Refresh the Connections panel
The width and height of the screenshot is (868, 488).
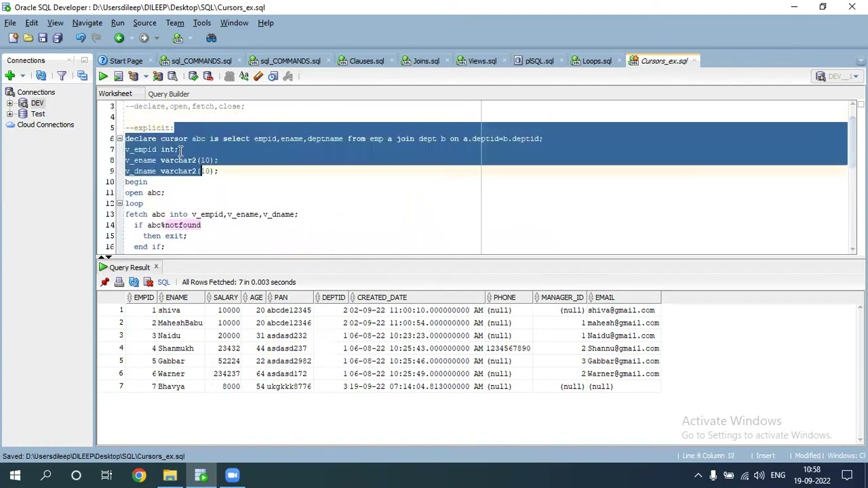(x=41, y=76)
